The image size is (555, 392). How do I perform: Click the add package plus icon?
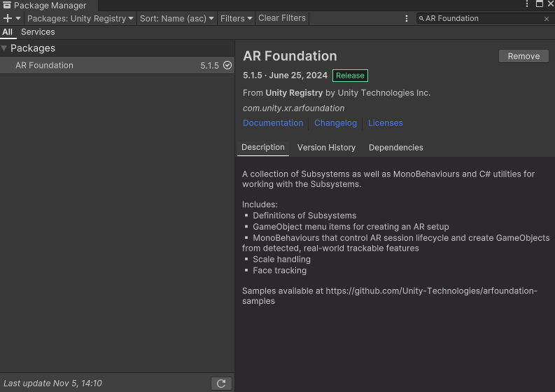[x=7, y=18]
